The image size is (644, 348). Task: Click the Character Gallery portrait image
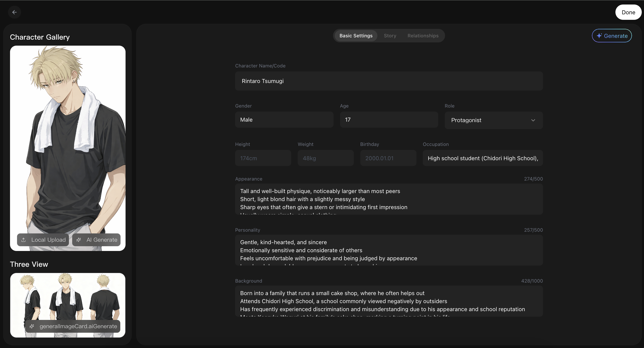click(68, 138)
